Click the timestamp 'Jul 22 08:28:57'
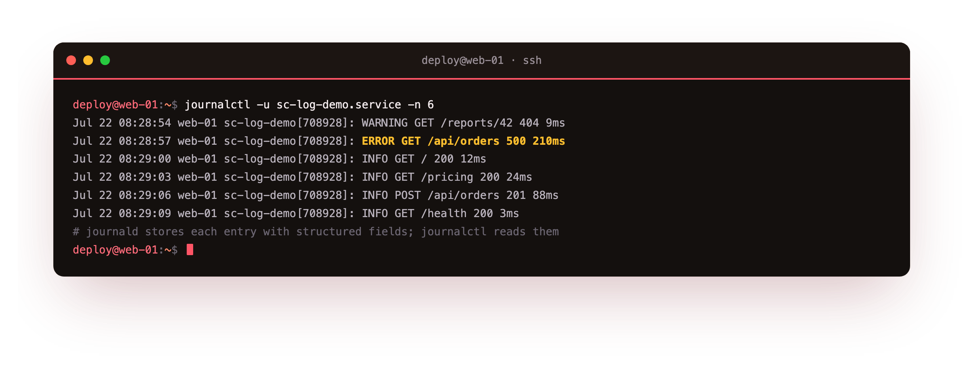980x374 pixels. pyautogui.click(x=122, y=141)
